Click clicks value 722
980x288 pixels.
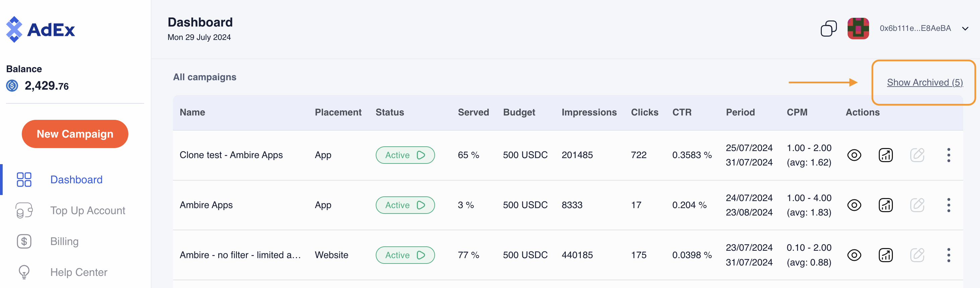pos(638,155)
